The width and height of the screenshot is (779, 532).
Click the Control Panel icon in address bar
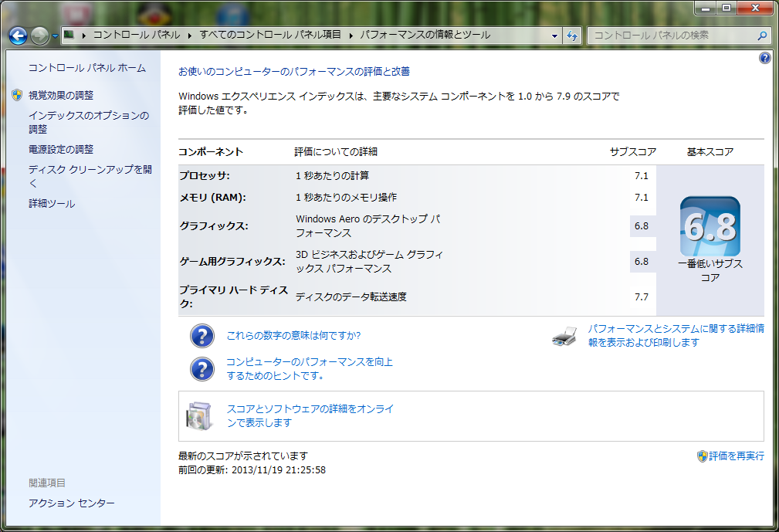[x=69, y=35]
